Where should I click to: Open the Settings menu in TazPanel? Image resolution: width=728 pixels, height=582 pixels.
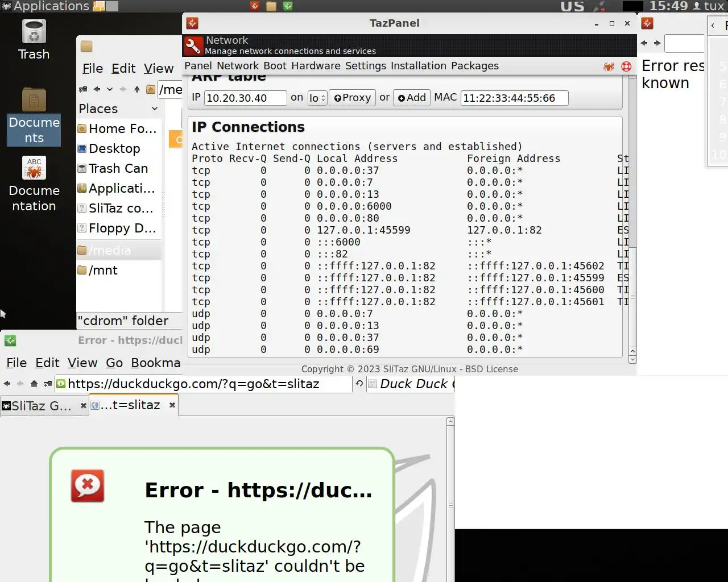[x=366, y=66]
